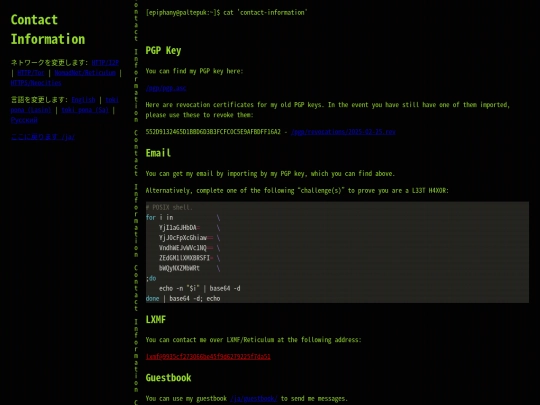Image resolution: width=540 pixels, height=405 pixels.
Task: Click the code string beginning 'YjJ0cFpXc'
Action: (186, 238)
